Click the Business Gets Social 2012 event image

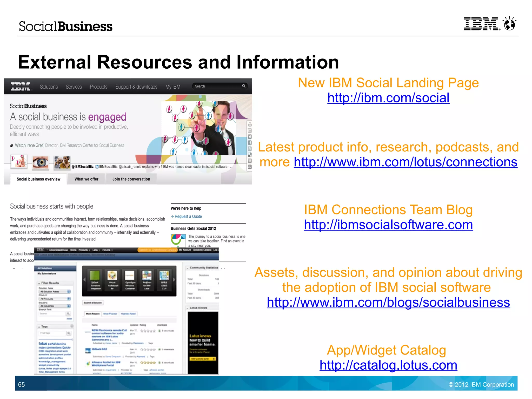coord(178,241)
